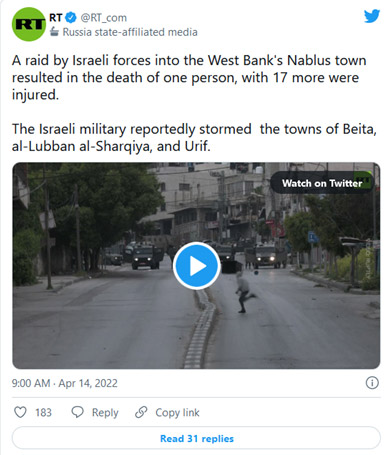
Task: Click the chain link copy icon
Action: 141,412
